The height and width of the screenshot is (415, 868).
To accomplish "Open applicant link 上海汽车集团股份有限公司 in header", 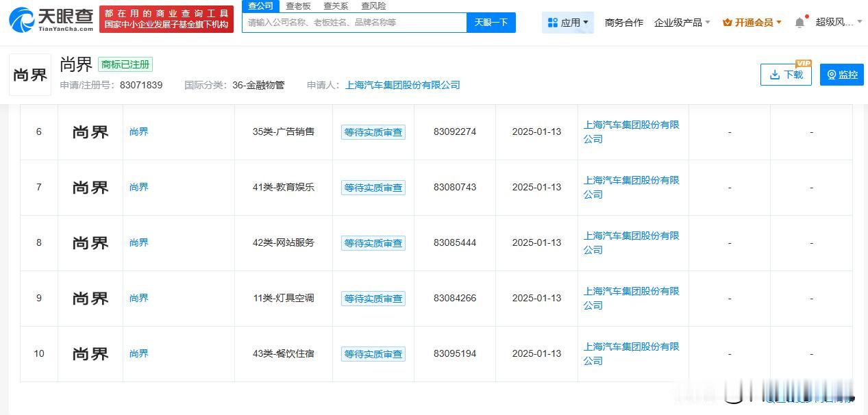I will pyautogui.click(x=403, y=85).
